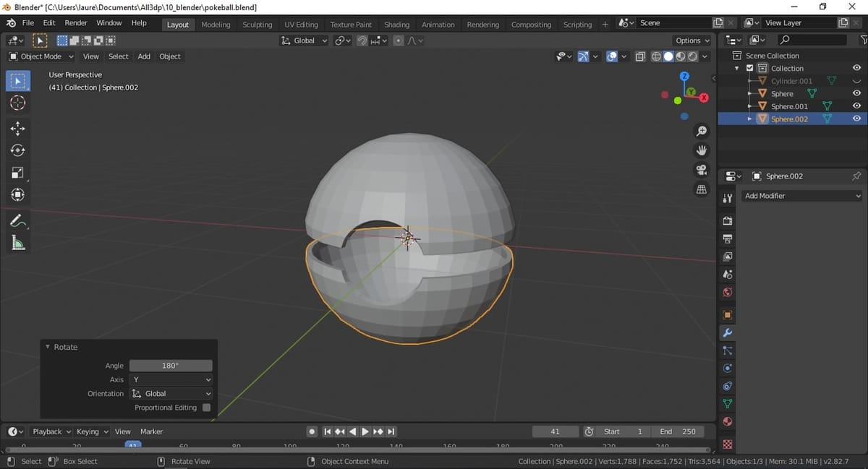The width and height of the screenshot is (868, 469).
Task: Open Scene properties tab
Action: coord(728,275)
